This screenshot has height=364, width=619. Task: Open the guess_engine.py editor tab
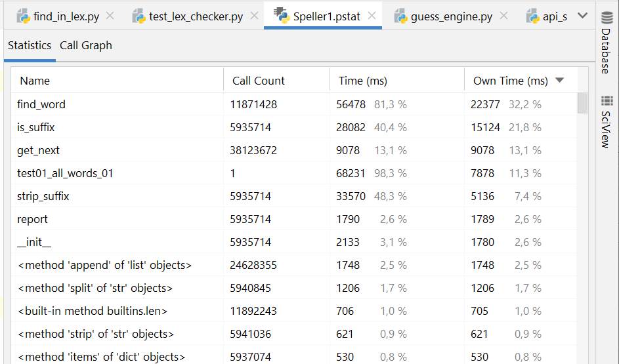pos(451,16)
